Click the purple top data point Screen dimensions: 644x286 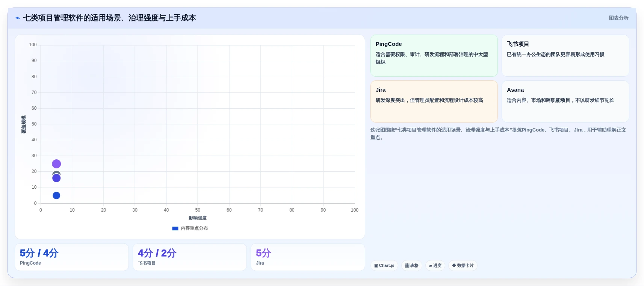tap(56, 164)
